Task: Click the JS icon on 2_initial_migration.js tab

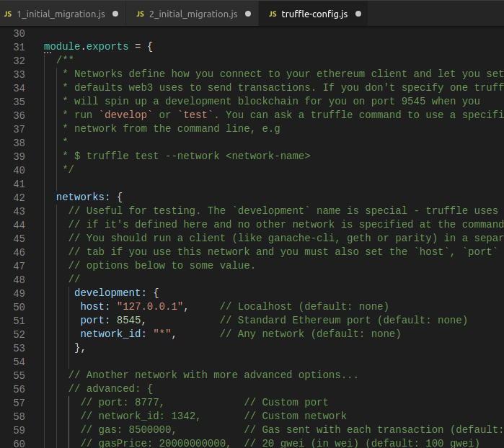Action: [x=140, y=14]
